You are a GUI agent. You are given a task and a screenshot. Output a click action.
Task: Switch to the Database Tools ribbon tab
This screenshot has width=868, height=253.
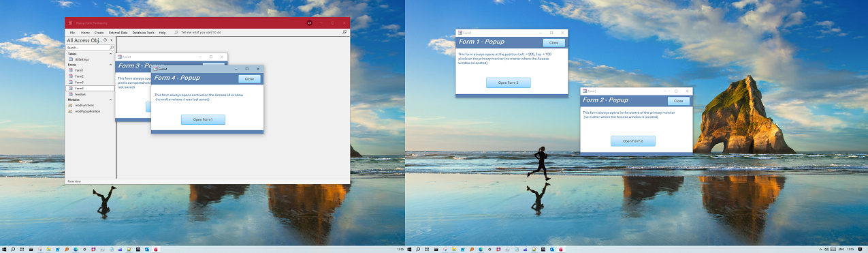pyautogui.click(x=144, y=32)
